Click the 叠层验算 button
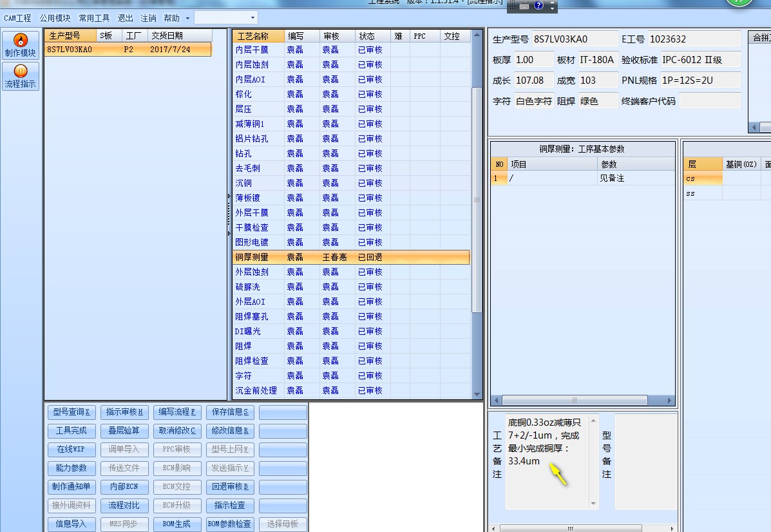Screen dimensions: 771x532 click(124, 431)
